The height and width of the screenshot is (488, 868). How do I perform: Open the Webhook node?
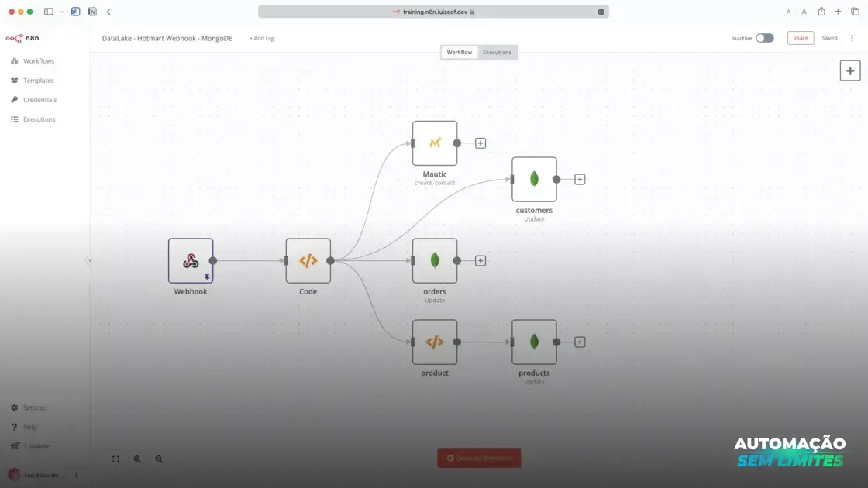191,260
